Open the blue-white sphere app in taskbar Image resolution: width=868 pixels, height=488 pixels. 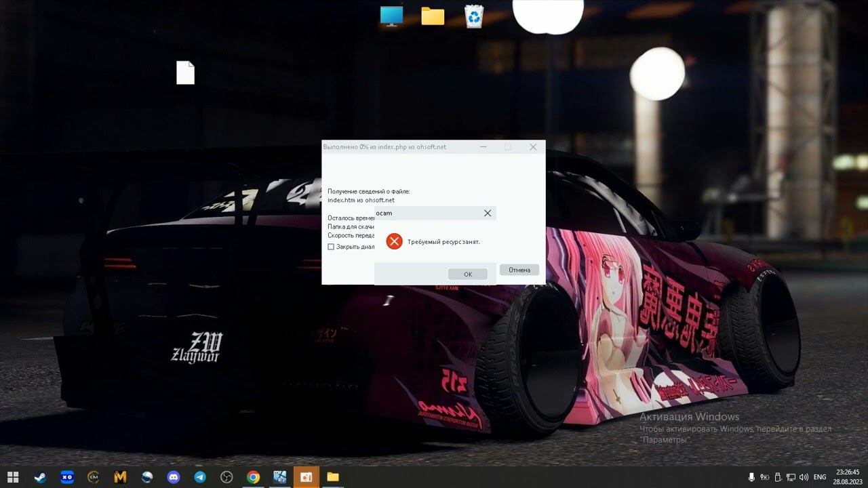[x=147, y=477]
